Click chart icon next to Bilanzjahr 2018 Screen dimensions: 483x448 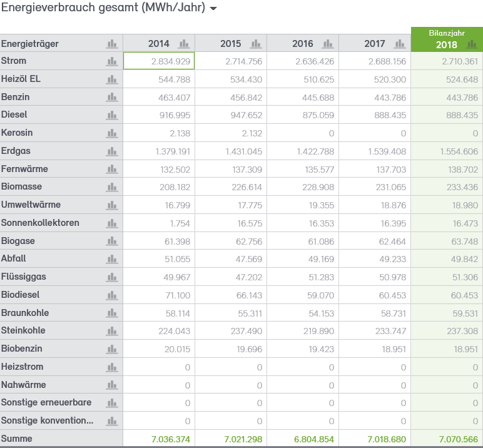click(472, 44)
